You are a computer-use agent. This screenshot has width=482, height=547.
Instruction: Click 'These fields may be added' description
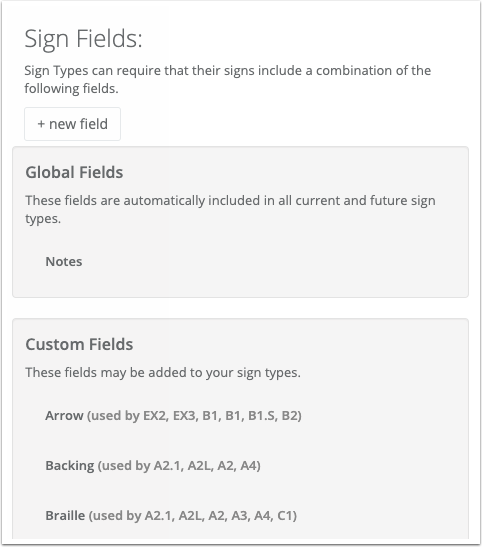tap(163, 373)
